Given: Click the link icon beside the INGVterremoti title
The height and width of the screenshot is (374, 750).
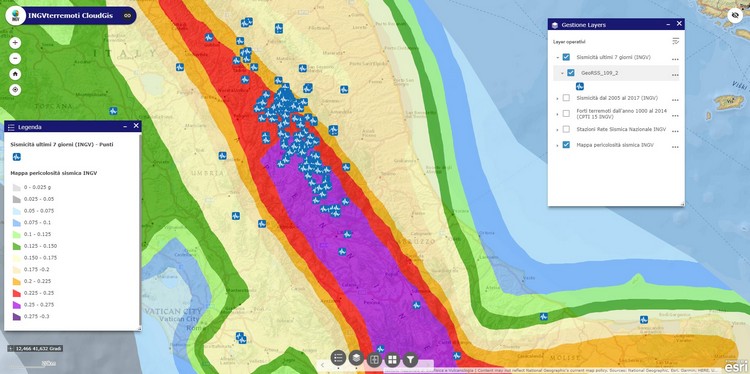Looking at the screenshot, I should coord(127,15).
